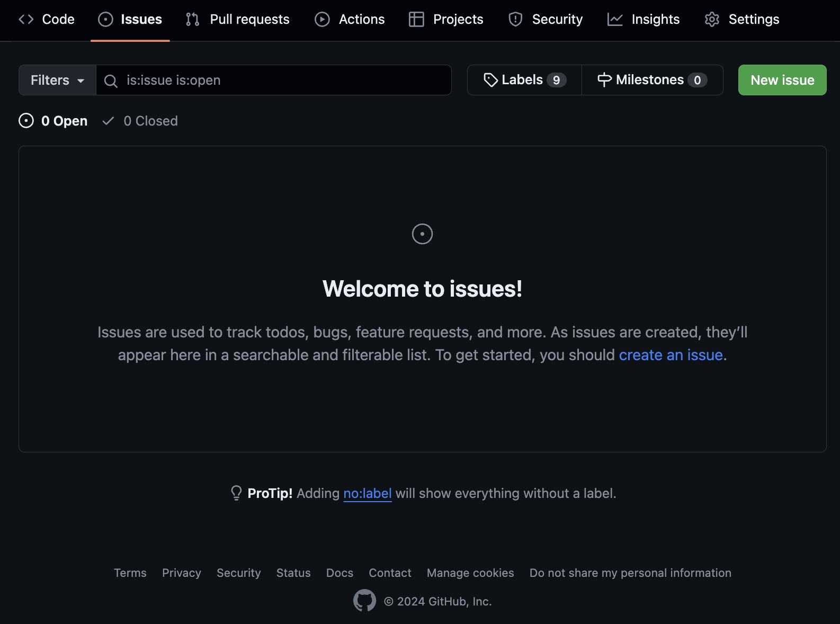Open the Projects tab
This screenshot has width=840, height=624.
click(x=446, y=20)
